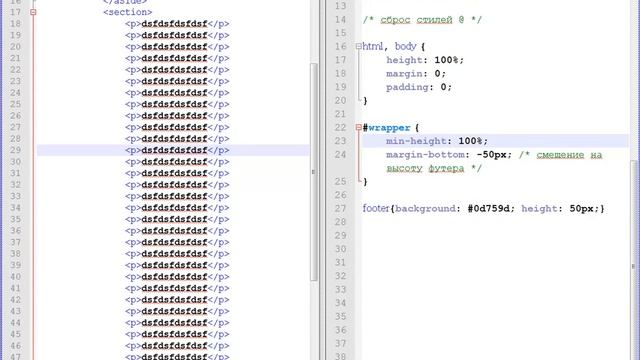Place cursor in paragraph on HTML line 18

point(177,24)
